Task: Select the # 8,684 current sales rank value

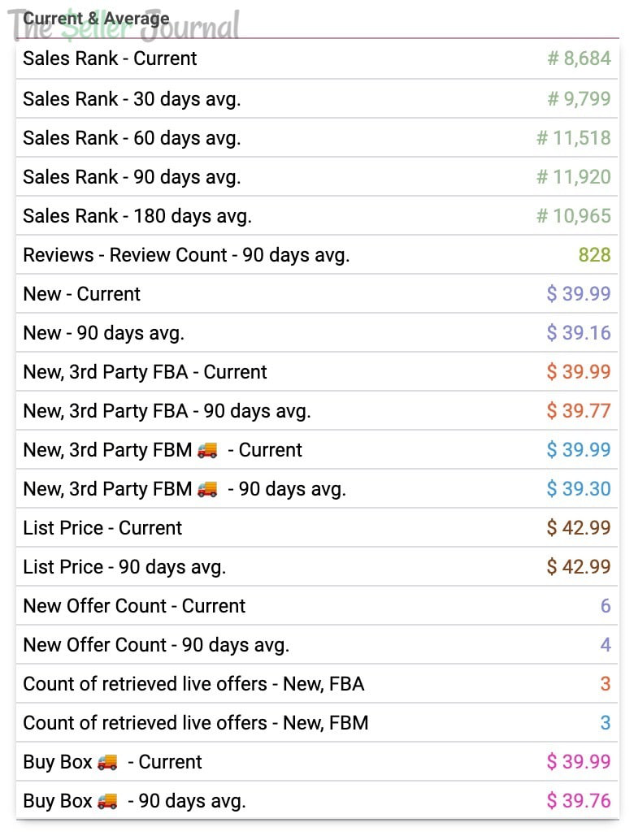Action: [x=578, y=59]
